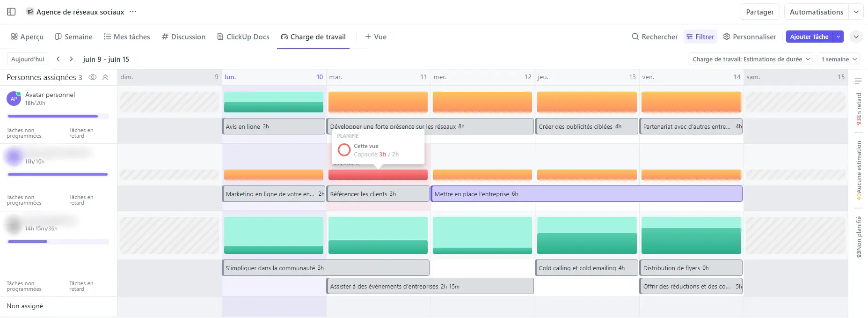
Task: Click the Partager button
Action: pyautogui.click(x=760, y=12)
